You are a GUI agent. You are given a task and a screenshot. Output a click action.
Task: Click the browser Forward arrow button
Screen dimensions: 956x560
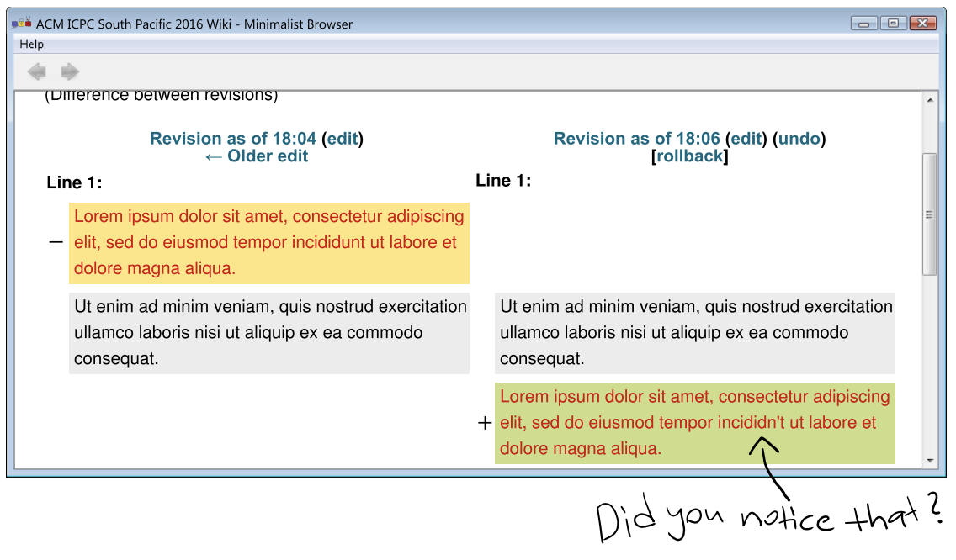click(70, 71)
